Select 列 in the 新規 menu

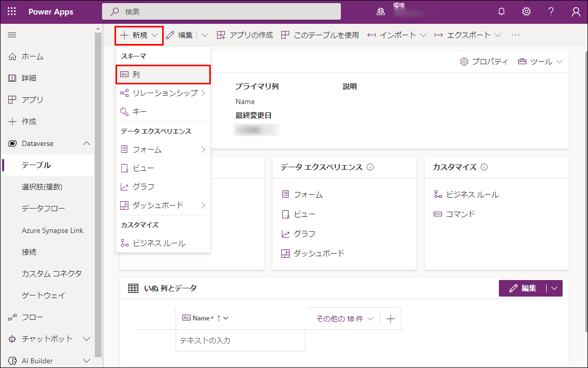163,75
